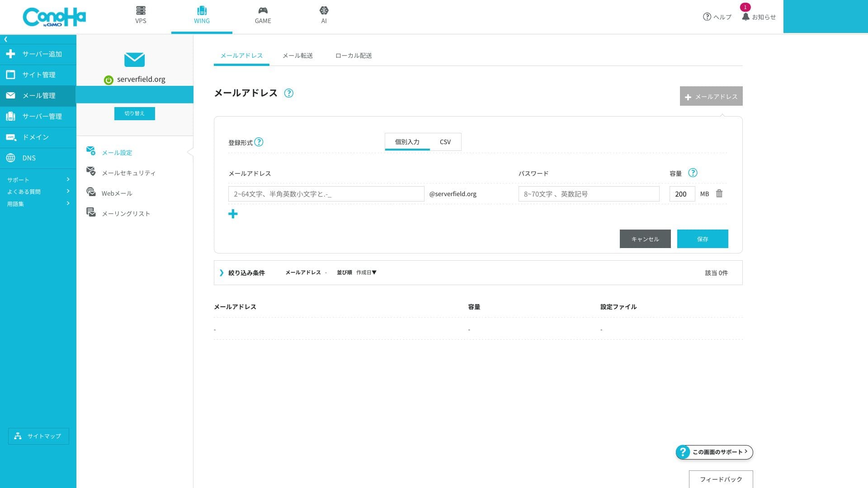The image size is (868, 488).
Task: Switch registration format to CSV
Action: click(445, 142)
